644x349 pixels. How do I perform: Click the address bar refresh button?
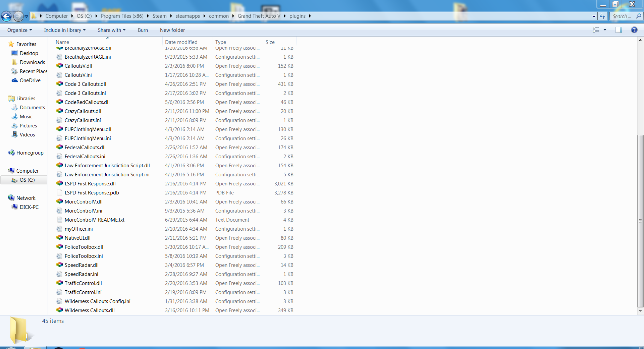coord(602,16)
